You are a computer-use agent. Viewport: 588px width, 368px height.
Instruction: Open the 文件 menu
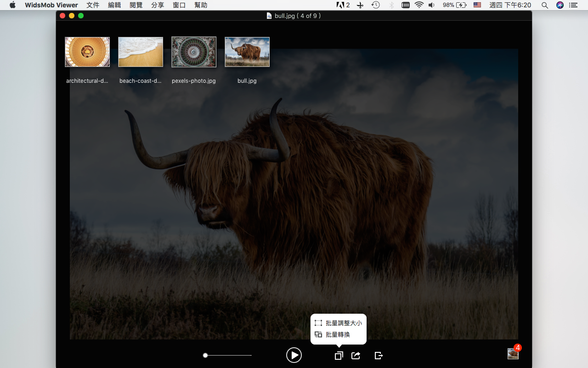click(93, 5)
